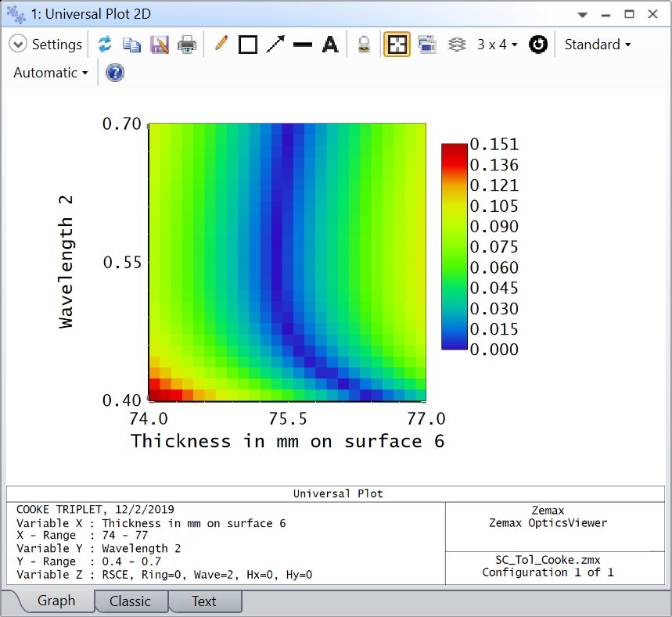Screen dimensions: 672x617
Task: Select the arrow drawing tool
Action: click(x=275, y=45)
